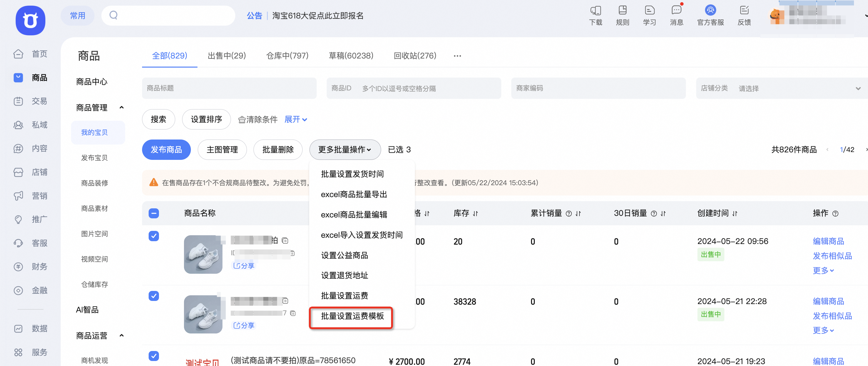Screen dimensions: 868x366
Task: Sort the table by 创建时间 column
Action: click(x=735, y=213)
